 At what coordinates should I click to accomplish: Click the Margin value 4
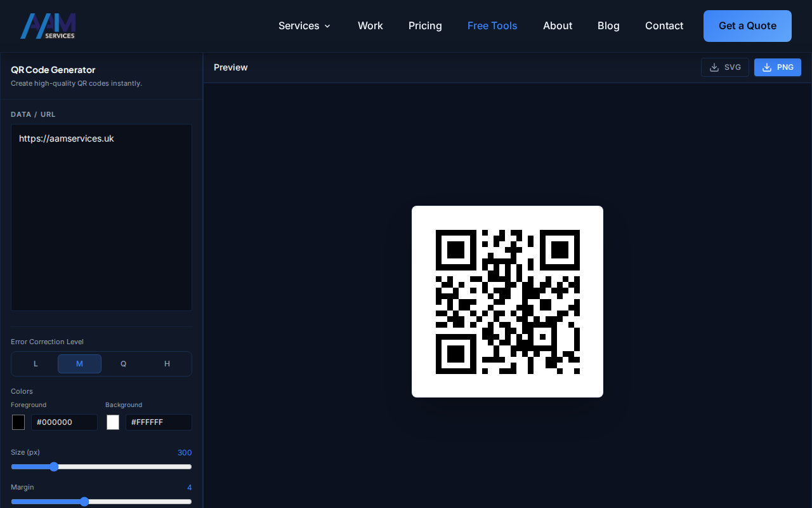tap(189, 488)
